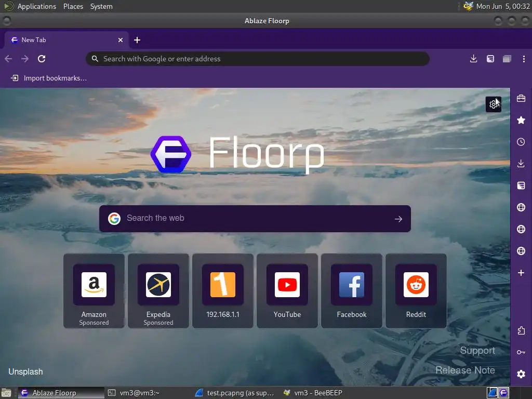Open a new tab with plus button
The image size is (532, 399).
(137, 40)
